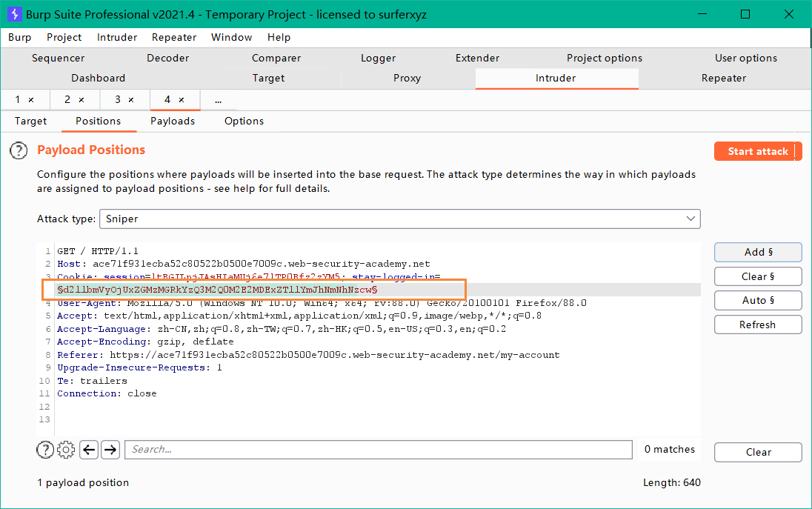Open new Intruder tab with ellipsis

(x=218, y=100)
